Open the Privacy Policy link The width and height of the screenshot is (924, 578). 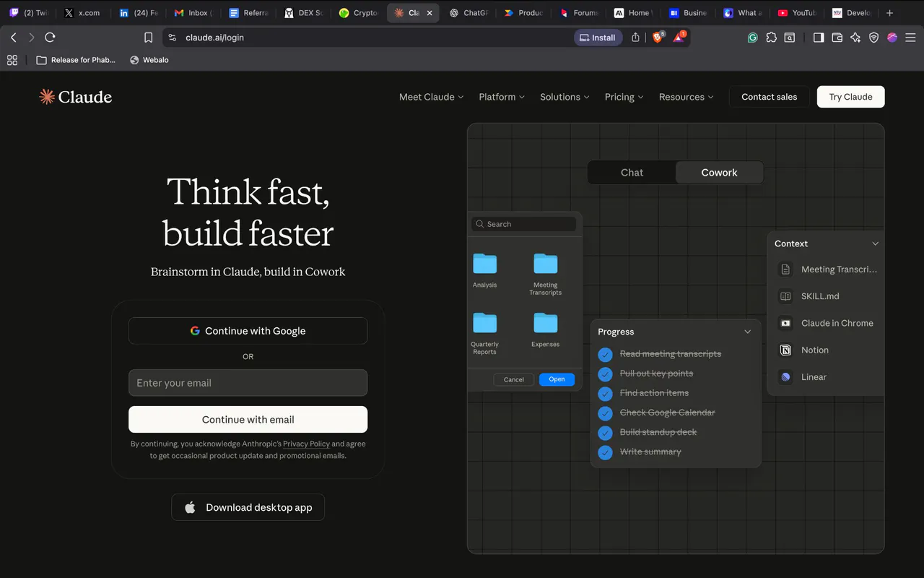[x=306, y=444]
